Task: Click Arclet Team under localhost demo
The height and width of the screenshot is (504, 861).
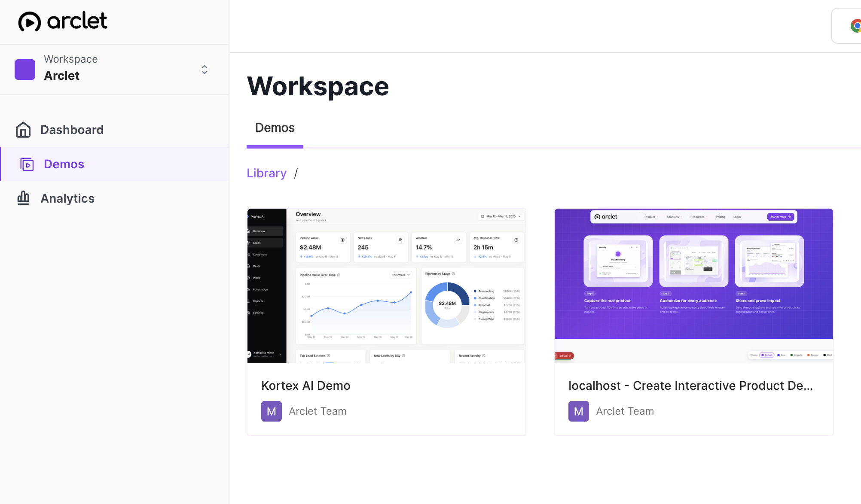Action: (625, 411)
